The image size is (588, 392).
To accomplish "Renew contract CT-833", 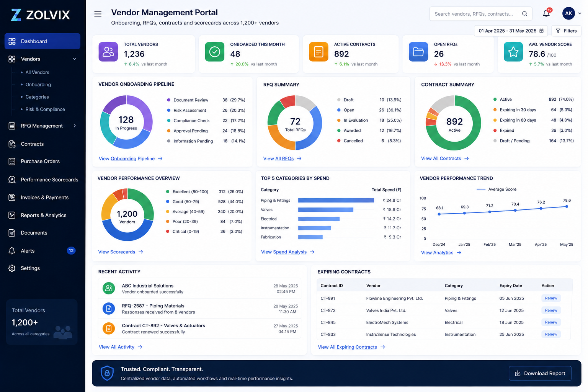I will click(551, 334).
